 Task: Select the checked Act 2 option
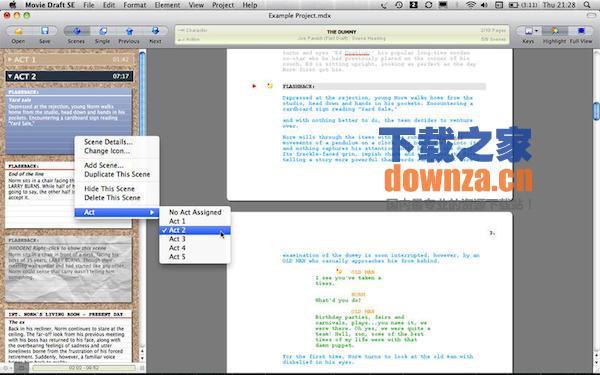click(195, 230)
